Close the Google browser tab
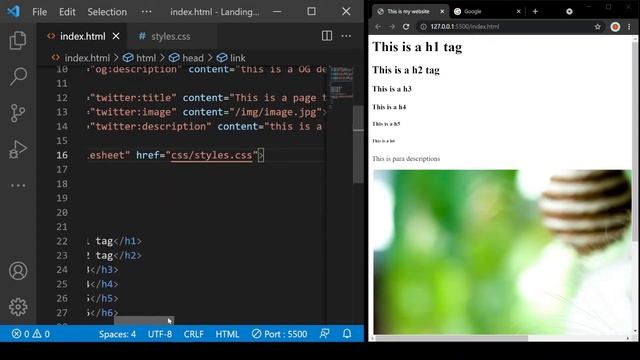This screenshot has height=360, width=640. 519,11
